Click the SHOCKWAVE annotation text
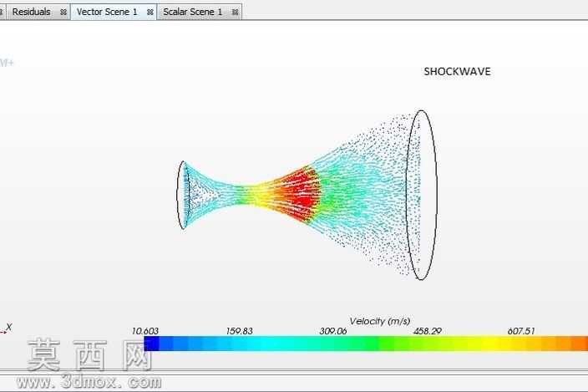Screen dimensions: 588x392 457,72
